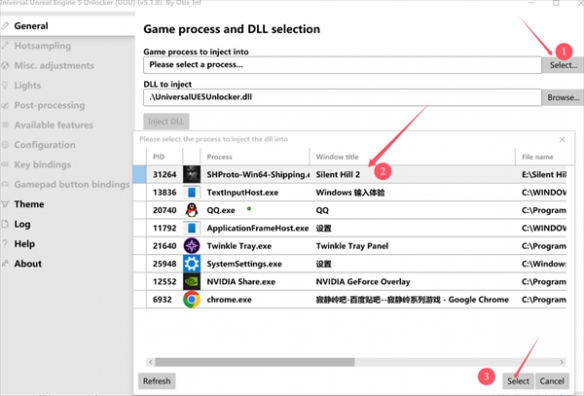Refresh the process list

coord(156,381)
